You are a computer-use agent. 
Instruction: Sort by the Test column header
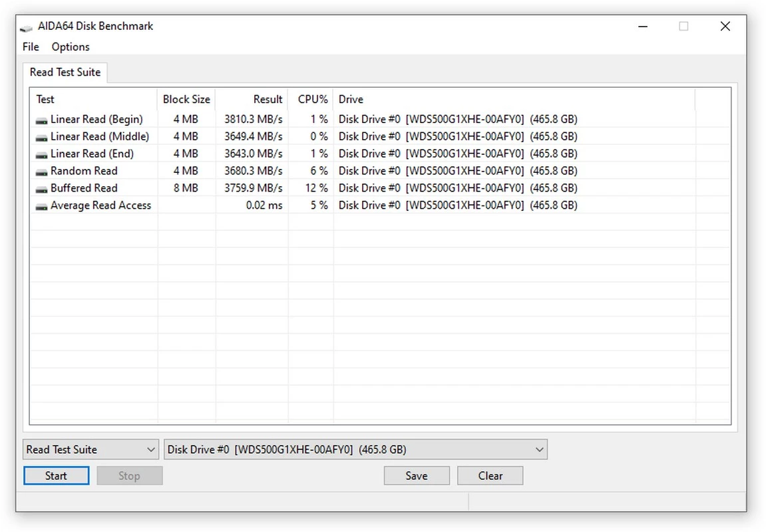[93, 99]
